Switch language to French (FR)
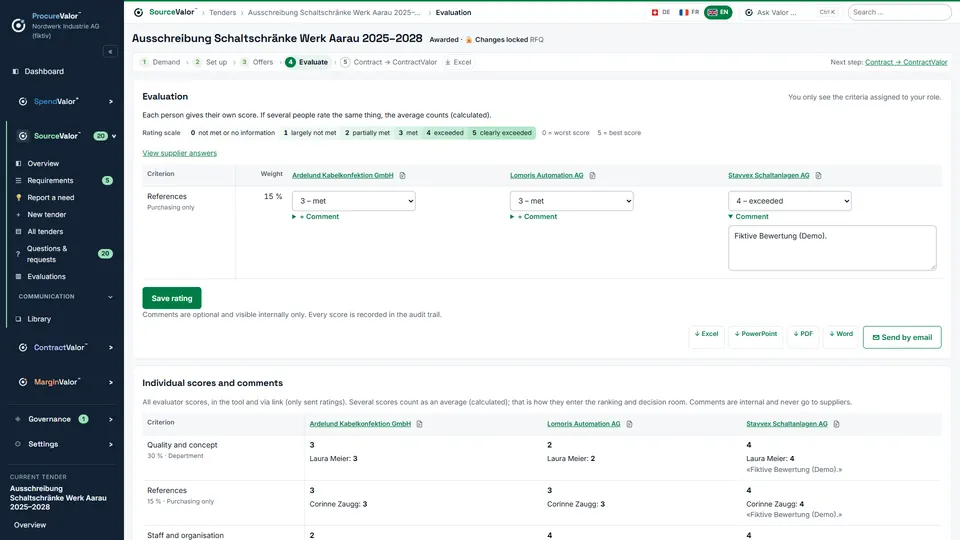 689,12
